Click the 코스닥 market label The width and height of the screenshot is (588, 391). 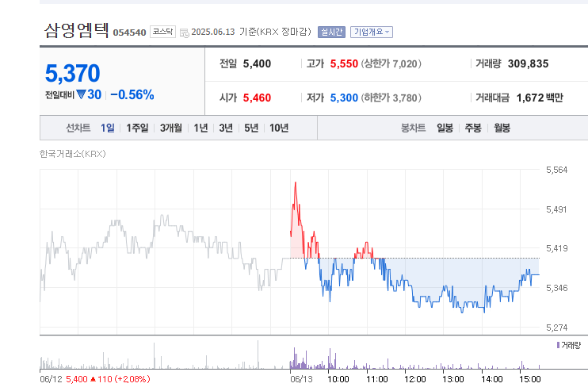[x=162, y=32]
